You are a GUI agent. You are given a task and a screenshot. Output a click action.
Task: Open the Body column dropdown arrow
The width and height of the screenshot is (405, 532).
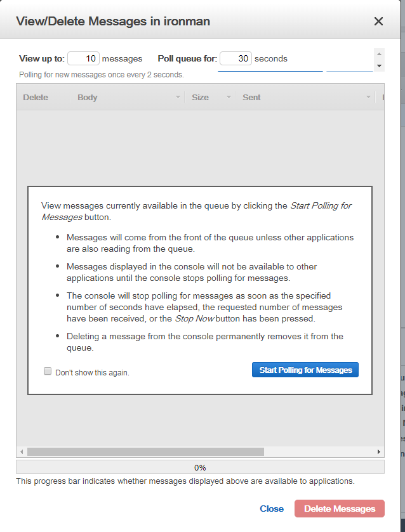click(178, 98)
